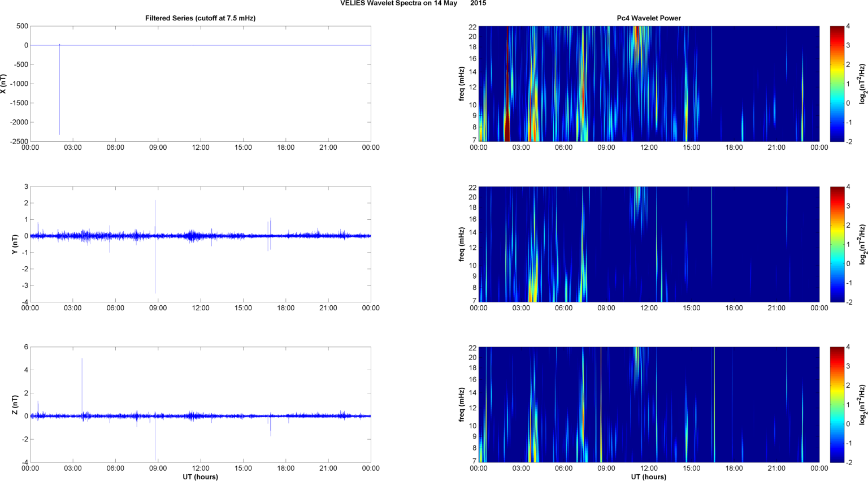Click freq (mHz) label of top spectrogram
Screen dimensions: 868x481
(x=462, y=84)
